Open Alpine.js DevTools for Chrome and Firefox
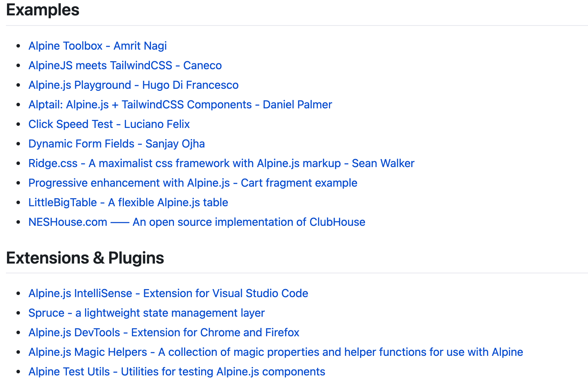This screenshot has width=588, height=388. click(x=164, y=332)
